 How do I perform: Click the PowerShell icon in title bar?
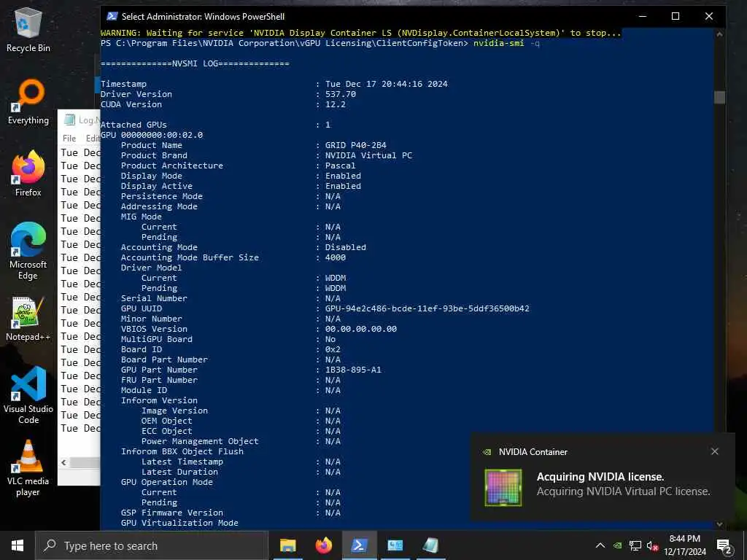pyautogui.click(x=112, y=16)
